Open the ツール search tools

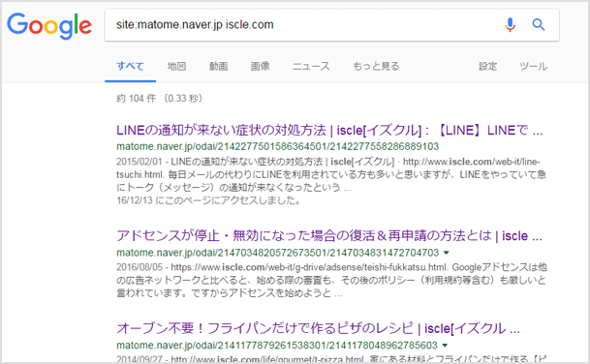pyautogui.click(x=534, y=66)
